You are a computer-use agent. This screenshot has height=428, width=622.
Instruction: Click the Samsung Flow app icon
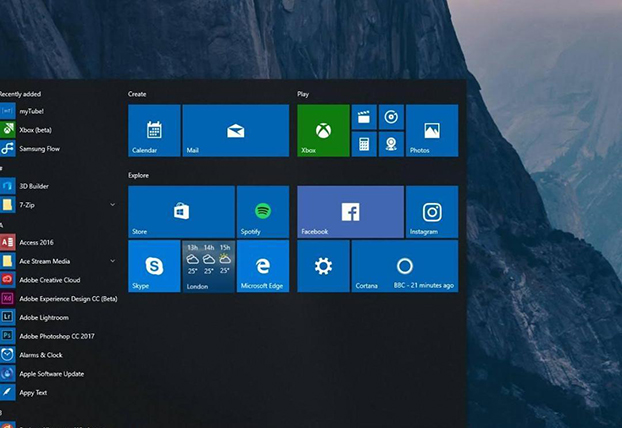pyautogui.click(x=8, y=149)
